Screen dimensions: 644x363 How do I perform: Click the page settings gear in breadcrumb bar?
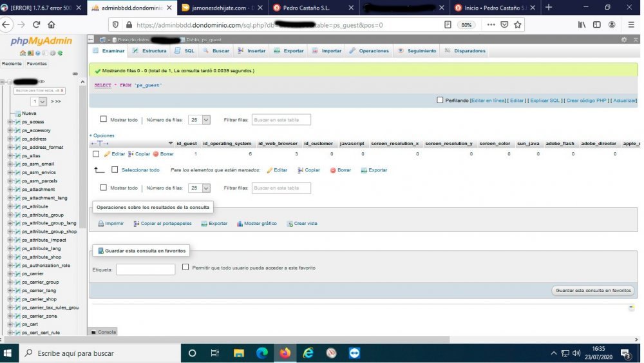(x=624, y=39)
